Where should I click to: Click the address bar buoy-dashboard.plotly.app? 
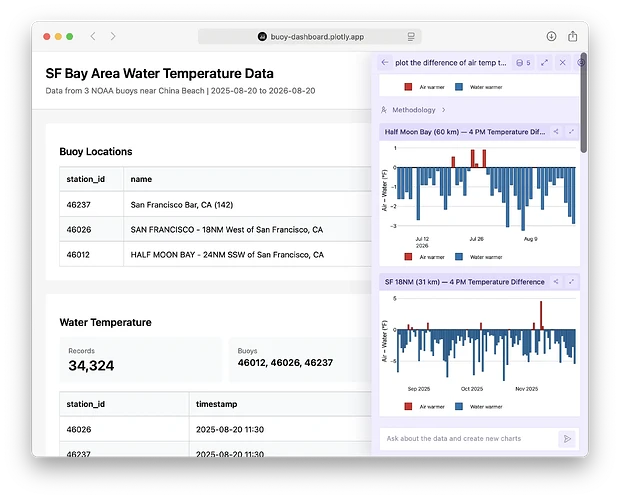310,37
